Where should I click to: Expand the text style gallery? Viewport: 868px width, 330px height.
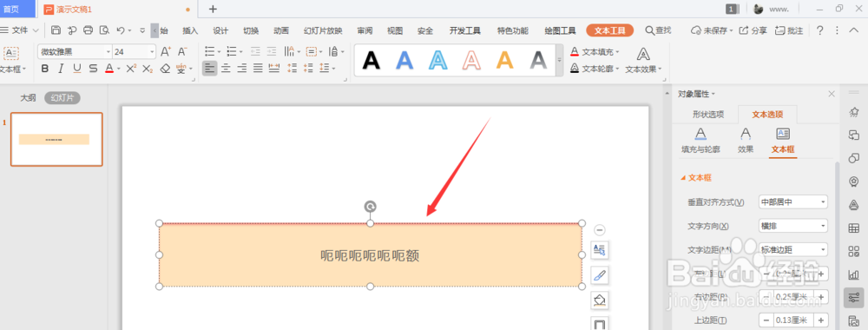pos(559,60)
